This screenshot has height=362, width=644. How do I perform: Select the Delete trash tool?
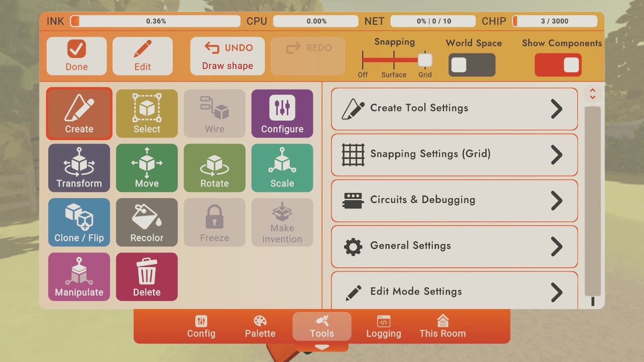[147, 277]
